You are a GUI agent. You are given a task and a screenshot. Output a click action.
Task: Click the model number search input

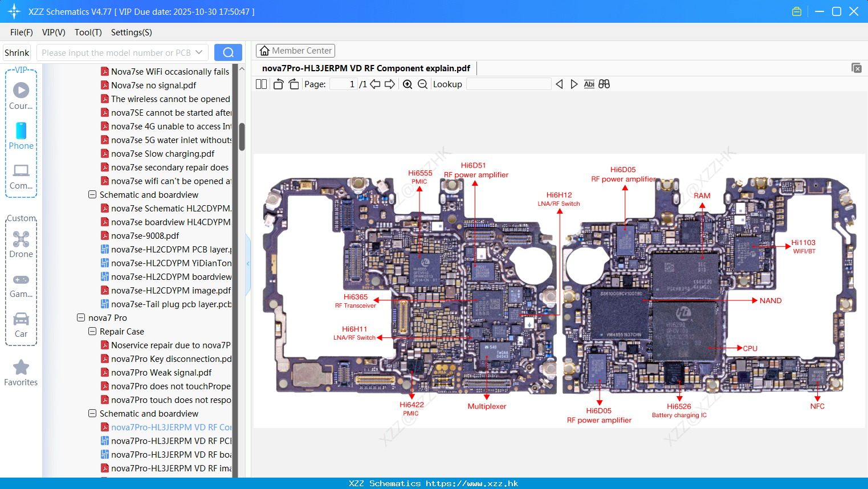116,52
